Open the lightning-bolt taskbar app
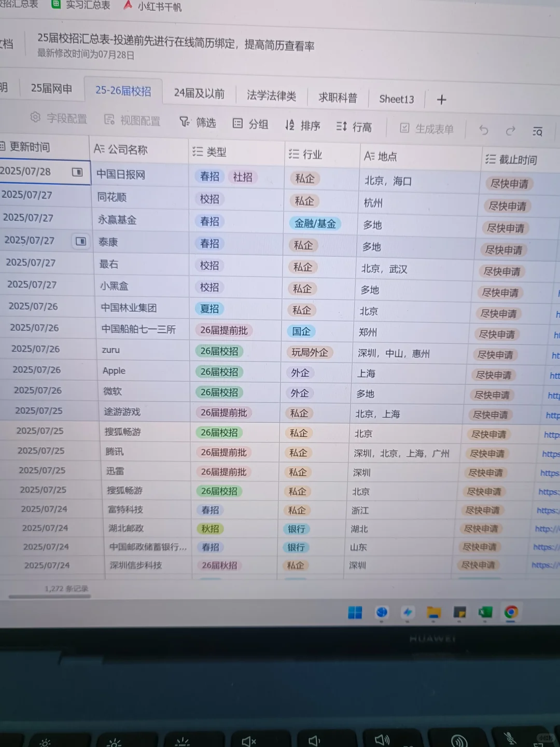 (x=408, y=613)
